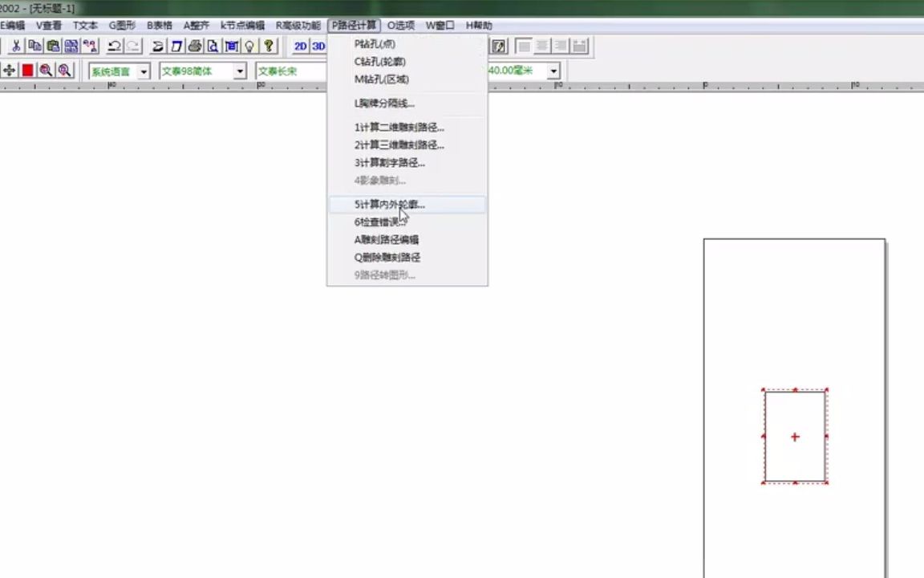Open the O选项 menu
The height and width of the screenshot is (578, 924).
399,25
